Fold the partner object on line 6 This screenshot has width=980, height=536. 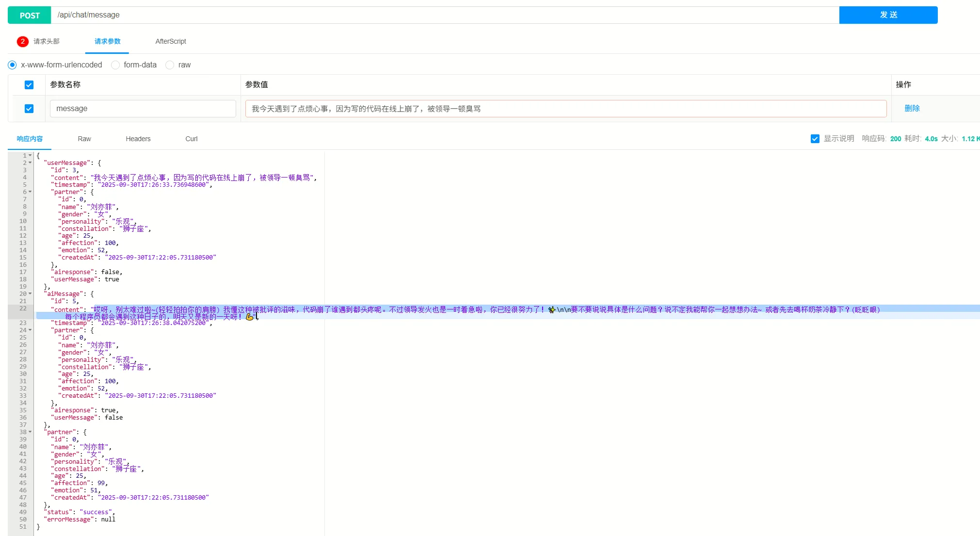click(30, 192)
